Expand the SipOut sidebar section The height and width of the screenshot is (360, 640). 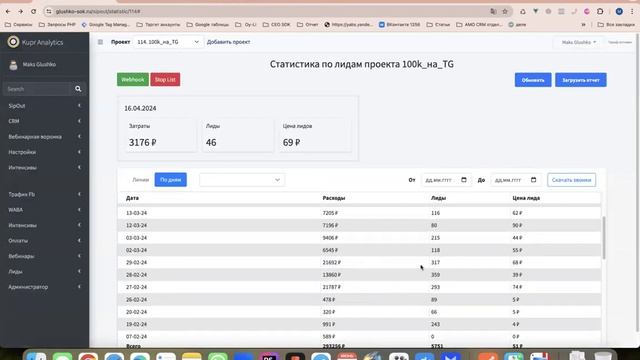pyautogui.click(x=44, y=106)
